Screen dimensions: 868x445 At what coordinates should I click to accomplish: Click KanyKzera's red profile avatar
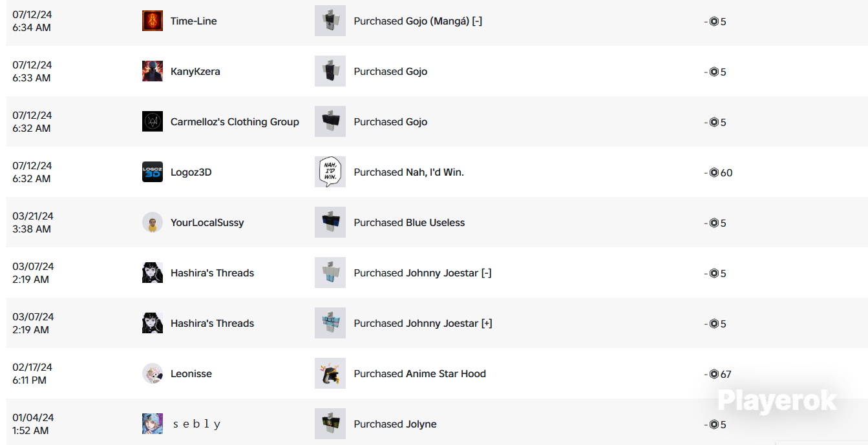pos(153,71)
